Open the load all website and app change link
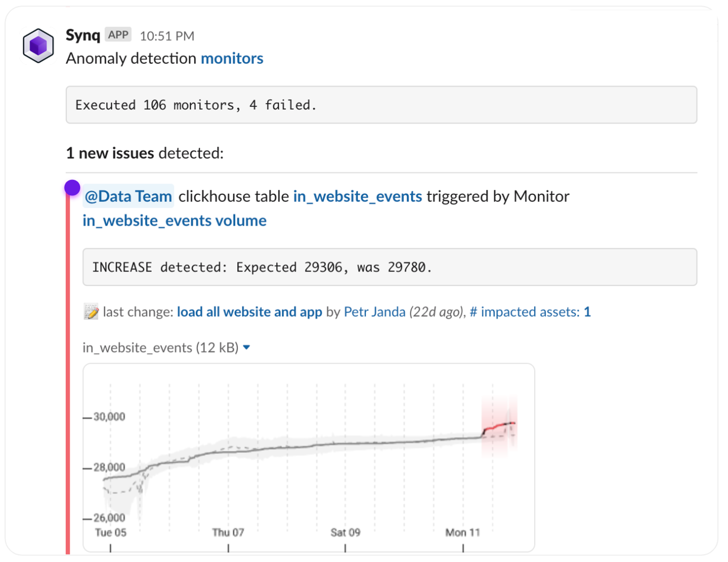 (249, 312)
